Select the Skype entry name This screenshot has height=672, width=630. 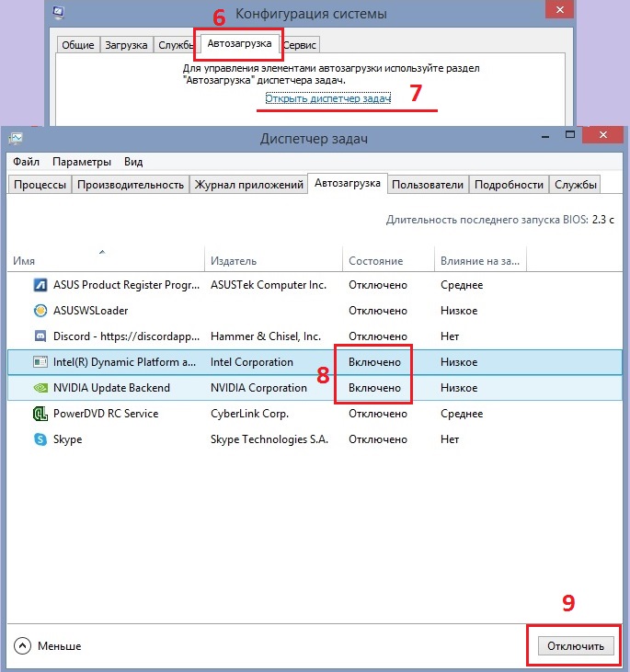67,439
